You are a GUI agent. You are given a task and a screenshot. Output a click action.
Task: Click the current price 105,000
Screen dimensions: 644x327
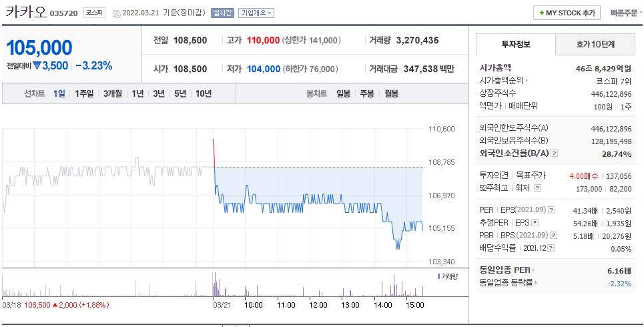tap(39, 47)
